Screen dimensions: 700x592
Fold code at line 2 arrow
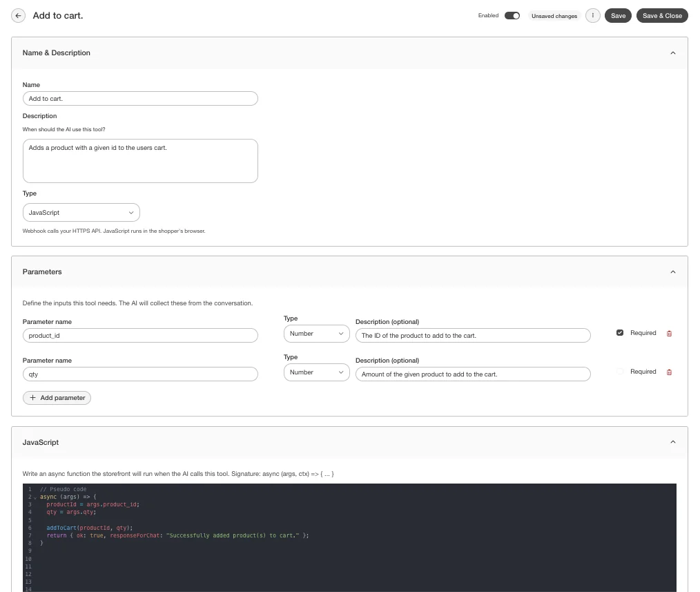point(35,497)
